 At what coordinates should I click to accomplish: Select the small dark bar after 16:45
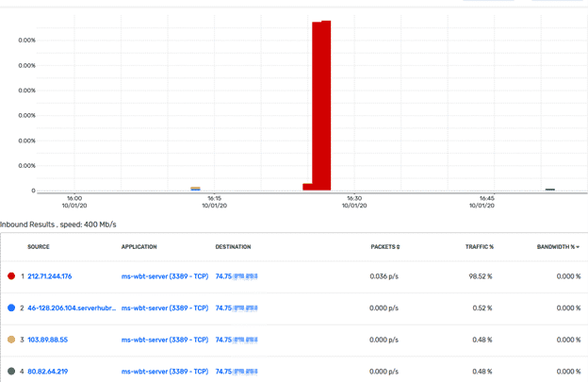[x=550, y=190]
